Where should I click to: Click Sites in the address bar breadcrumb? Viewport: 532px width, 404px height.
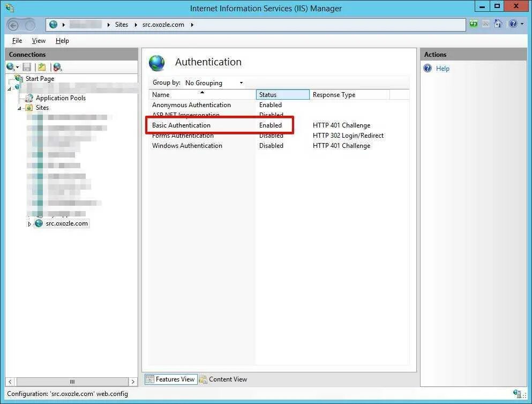(x=122, y=25)
